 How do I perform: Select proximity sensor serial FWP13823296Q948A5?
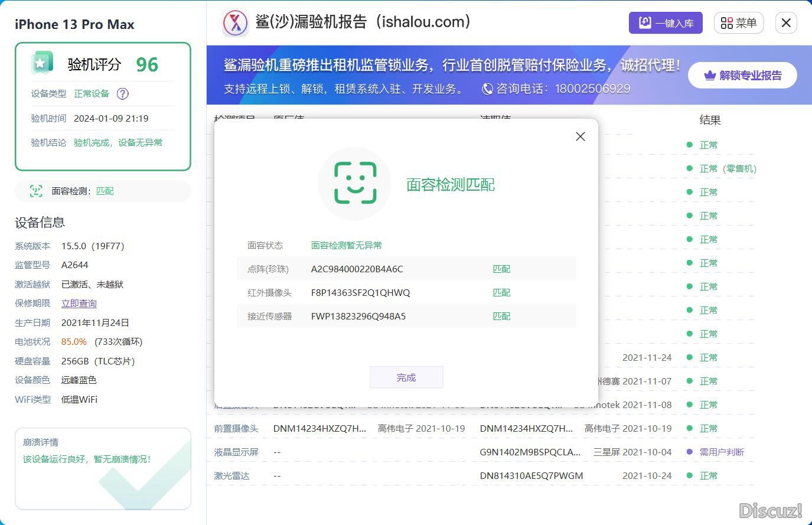pos(358,316)
